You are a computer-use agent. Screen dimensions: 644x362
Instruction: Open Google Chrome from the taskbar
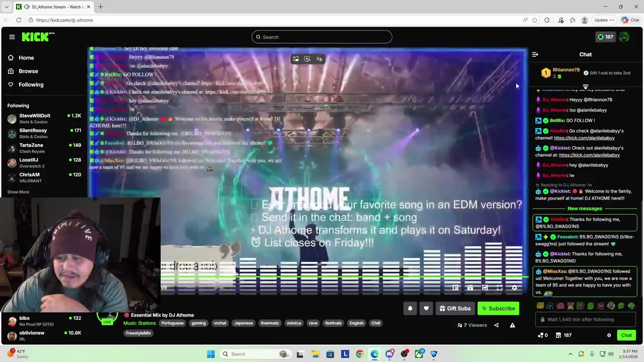coord(360,354)
